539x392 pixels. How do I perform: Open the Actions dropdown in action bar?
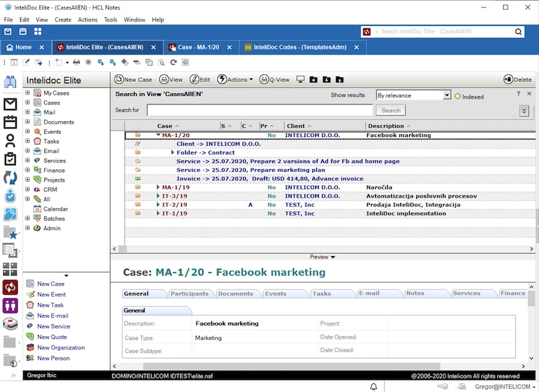tap(235, 80)
